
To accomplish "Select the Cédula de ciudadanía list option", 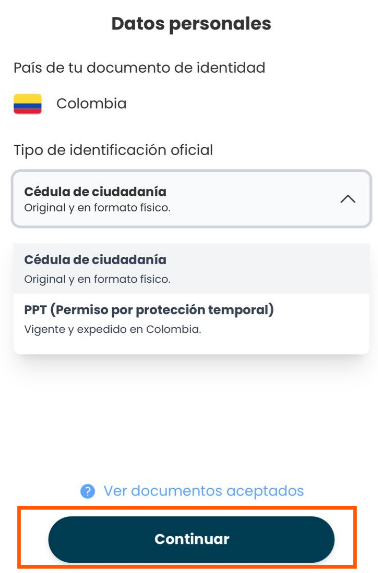I will pyautogui.click(x=192, y=269).
